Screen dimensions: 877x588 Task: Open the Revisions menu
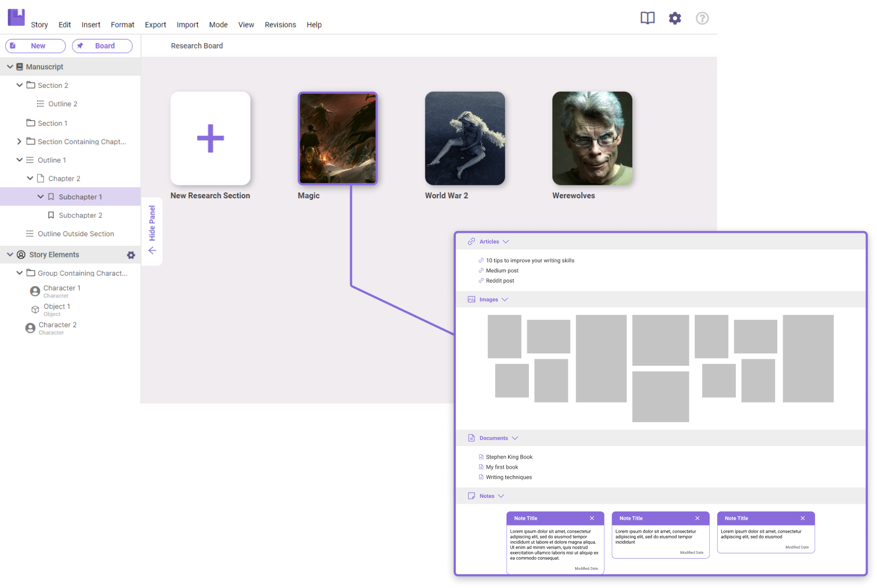(x=280, y=25)
